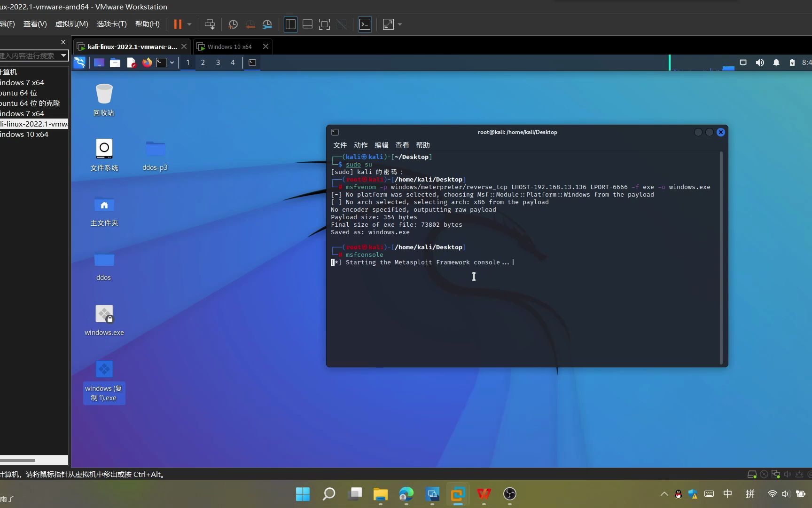This screenshot has width=812, height=508.
Task: Switch to the Windows 10 x64 tab
Action: (x=229, y=47)
